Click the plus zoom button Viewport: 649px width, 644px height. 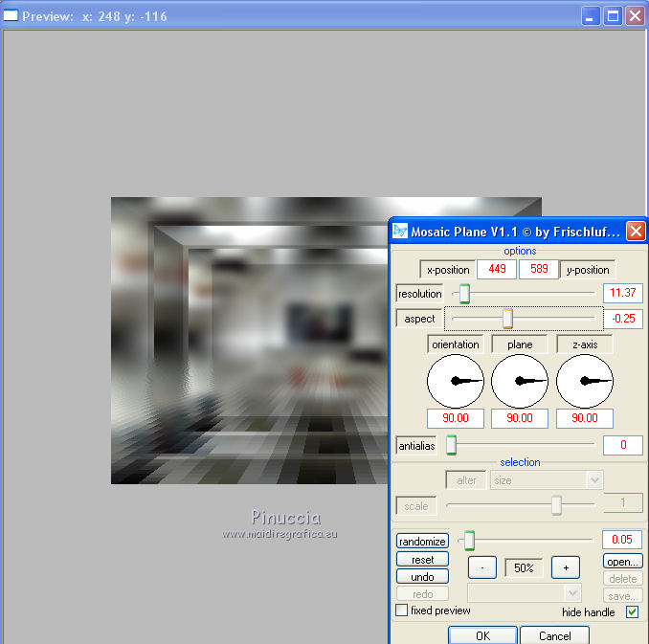566,567
